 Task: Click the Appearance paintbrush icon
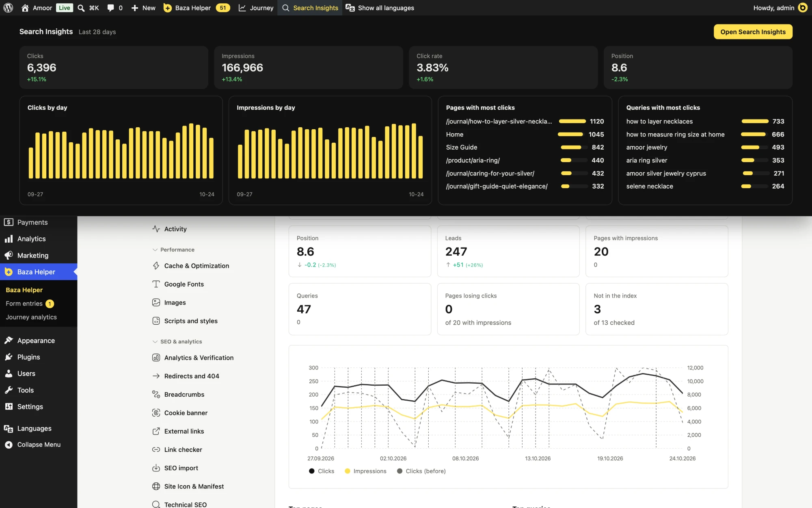point(9,341)
